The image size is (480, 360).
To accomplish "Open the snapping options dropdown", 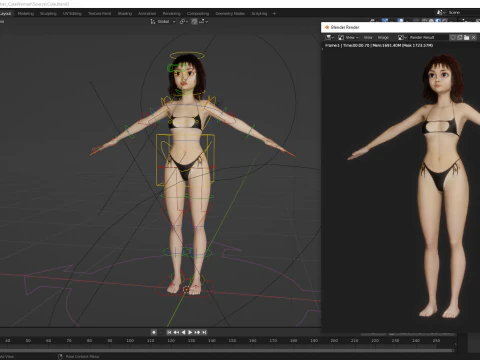I will (x=204, y=22).
